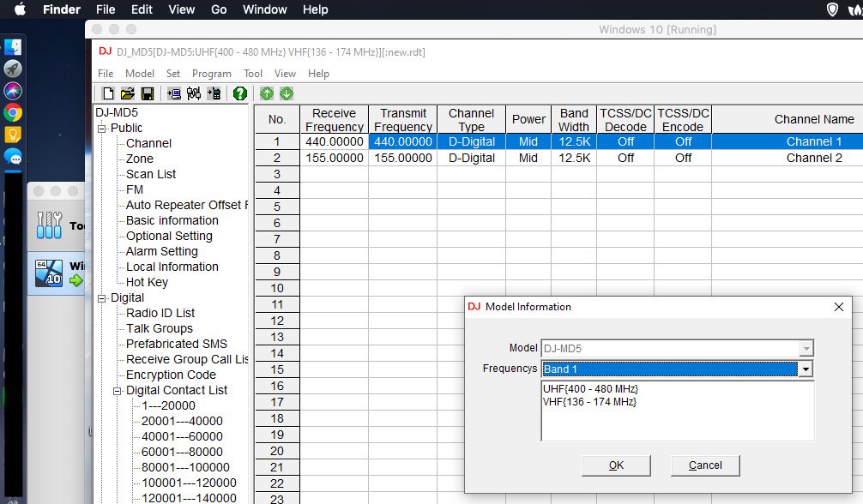Select the Windows 10 VM icon in VirtualBox Manager
The height and width of the screenshot is (504, 863).
click(49, 273)
